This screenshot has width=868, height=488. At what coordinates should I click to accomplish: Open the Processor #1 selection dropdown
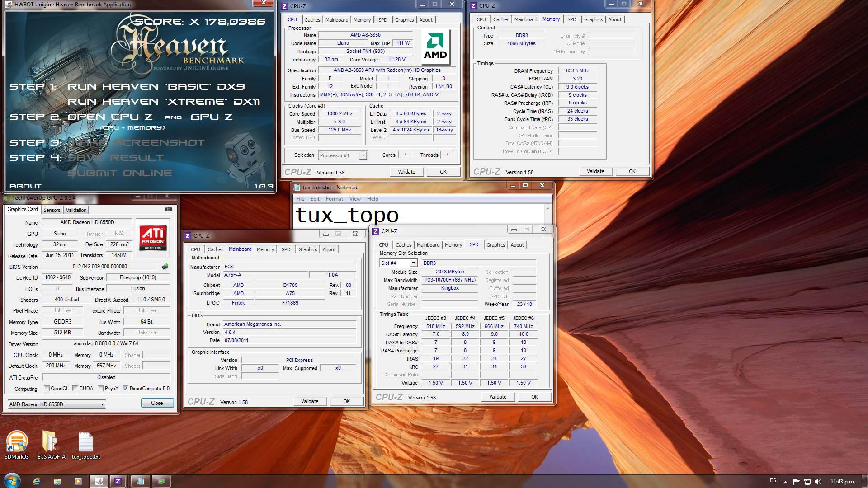pos(342,155)
